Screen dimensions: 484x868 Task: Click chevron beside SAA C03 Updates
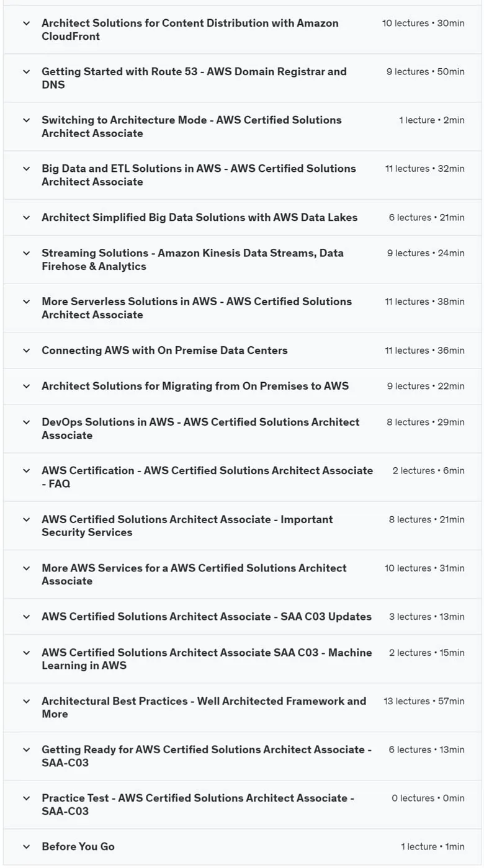(26, 617)
